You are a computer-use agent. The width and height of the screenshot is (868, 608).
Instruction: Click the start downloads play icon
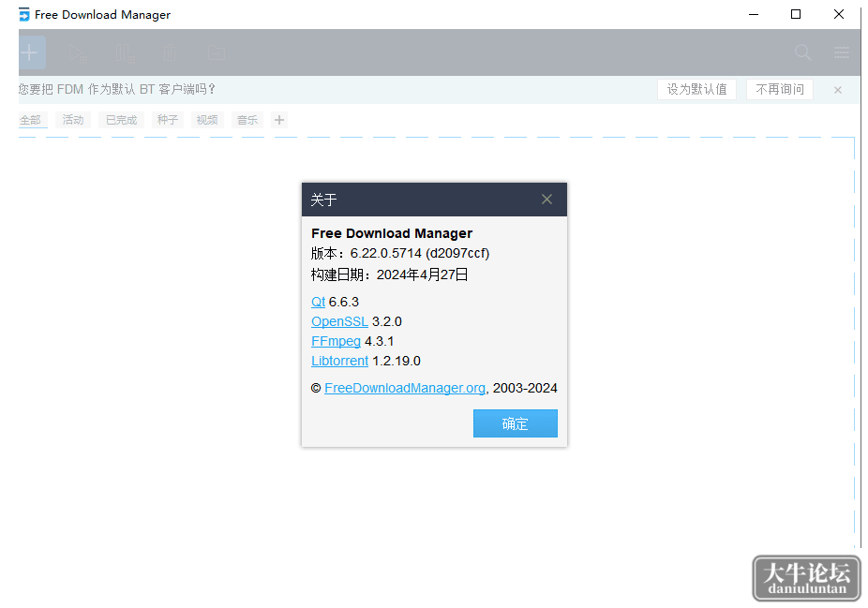click(78, 53)
